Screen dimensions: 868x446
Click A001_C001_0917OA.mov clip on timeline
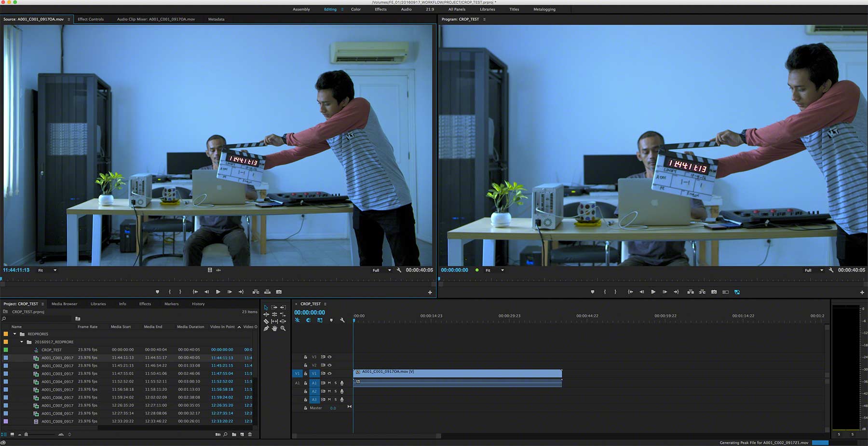point(458,374)
